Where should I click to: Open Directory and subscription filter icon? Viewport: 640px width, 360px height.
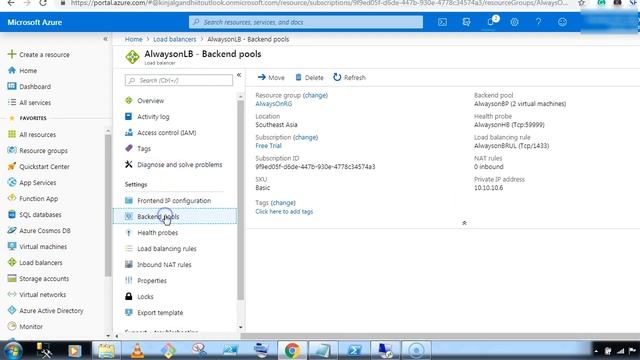[x=466, y=22]
